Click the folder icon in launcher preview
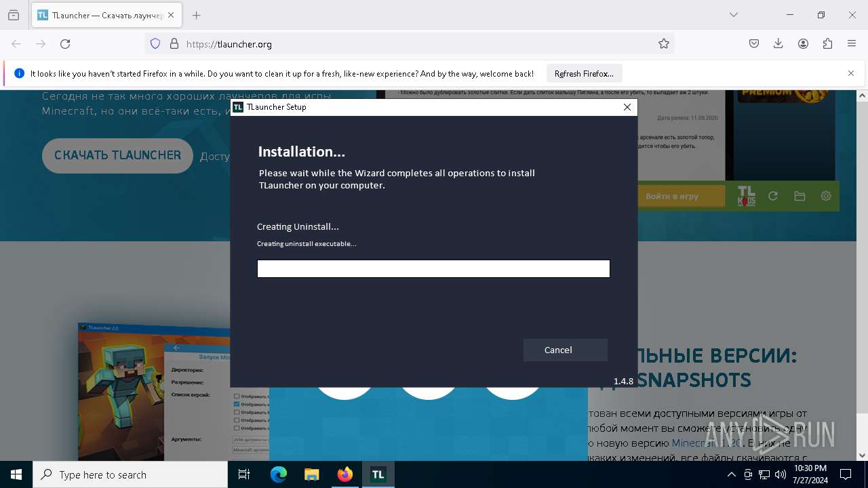The width and height of the screenshot is (868, 488). [x=800, y=197]
